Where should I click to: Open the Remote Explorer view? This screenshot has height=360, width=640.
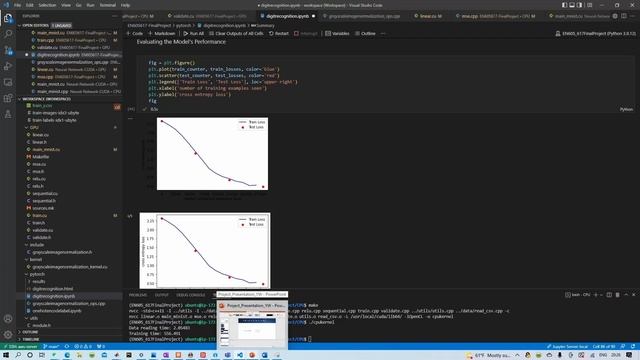8,82
